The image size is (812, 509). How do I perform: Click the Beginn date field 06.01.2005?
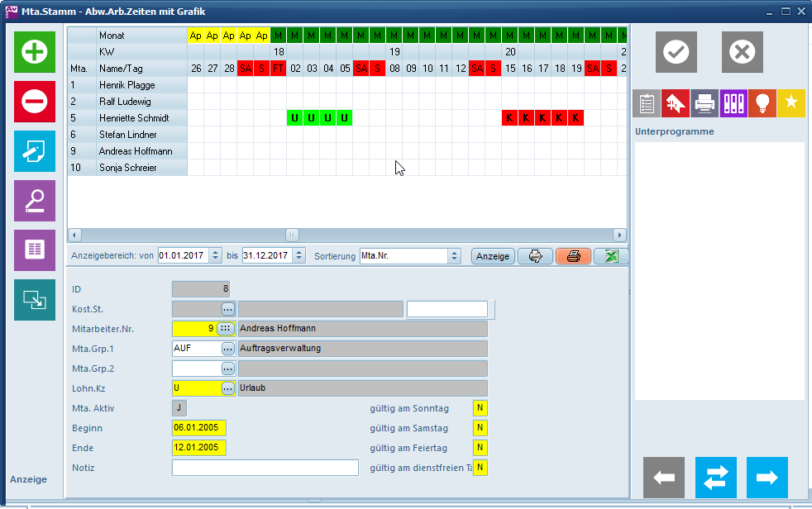click(198, 428)
